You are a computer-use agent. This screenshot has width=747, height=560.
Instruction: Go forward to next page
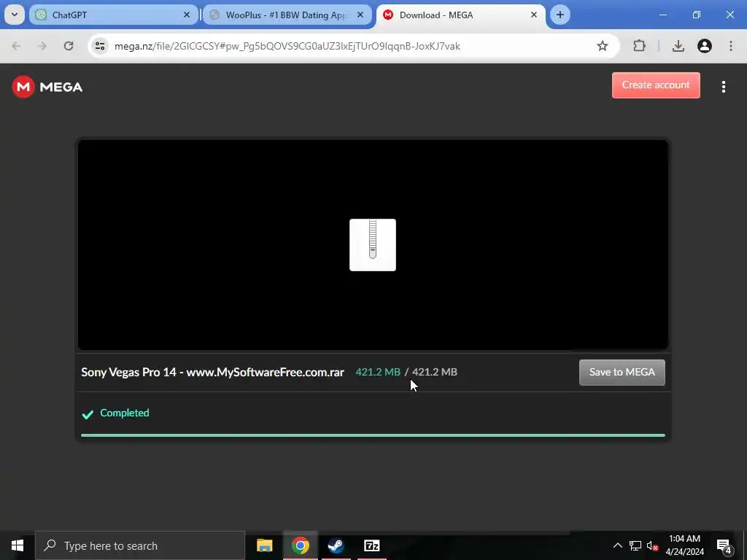pyautogui.click(x=42, y=46)
